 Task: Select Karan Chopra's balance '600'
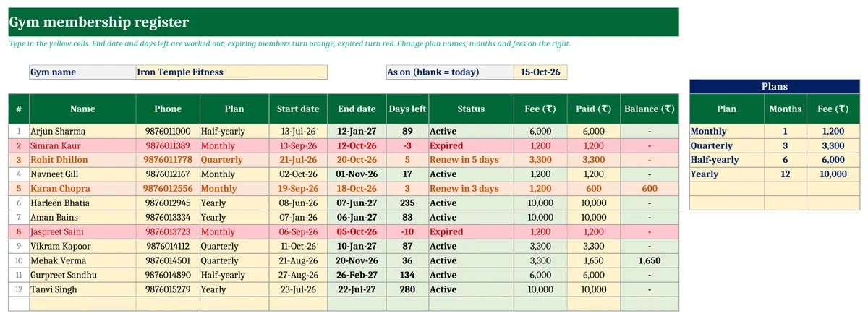tap(650, 189)
